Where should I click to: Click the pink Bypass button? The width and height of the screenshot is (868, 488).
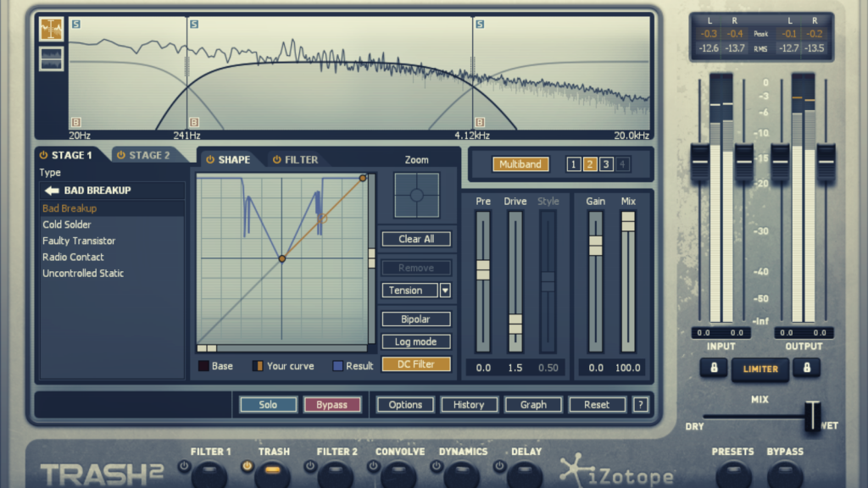coord(331,404)
